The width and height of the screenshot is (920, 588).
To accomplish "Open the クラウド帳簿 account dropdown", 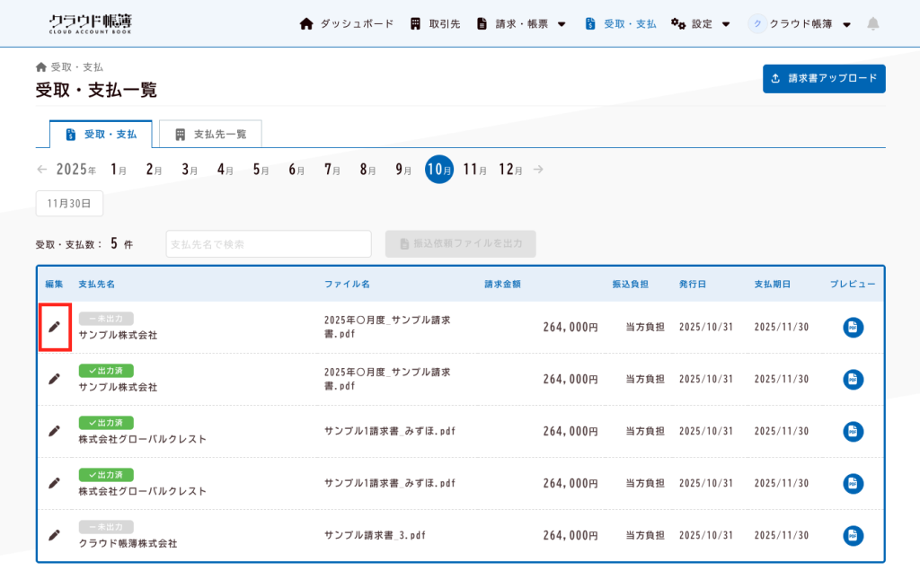I will pyautogui.click(x=800, y=24).
